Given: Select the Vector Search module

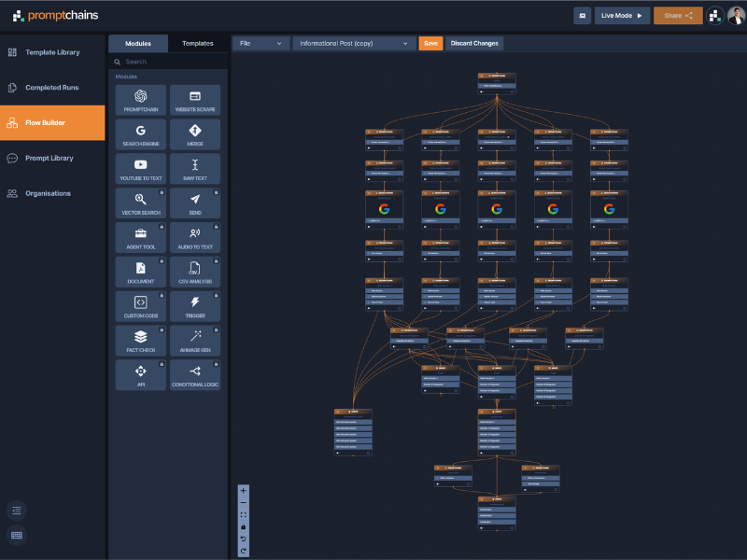Looking at the screenshot, I should pyautogui.click(x=141, y=203).
